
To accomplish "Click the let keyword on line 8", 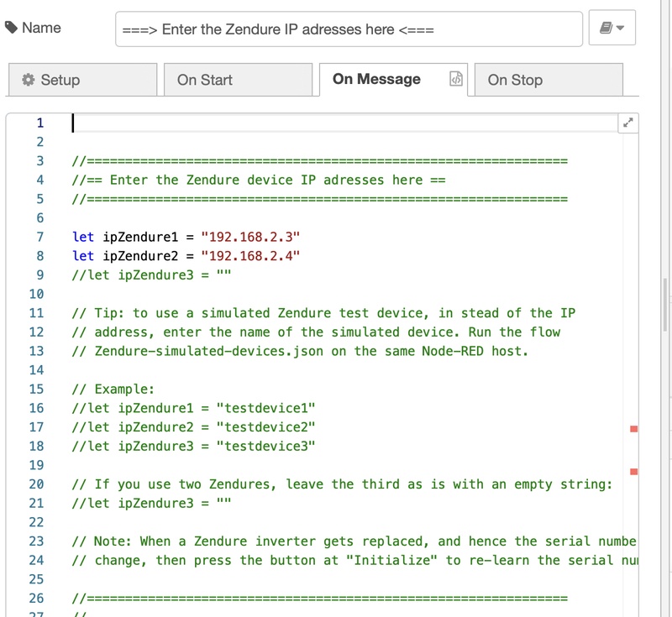I will pyautogui.click(x=83, y=256).
